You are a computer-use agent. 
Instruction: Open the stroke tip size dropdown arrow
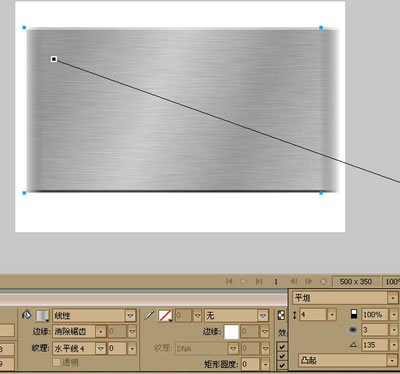click(x=198, y=315)
